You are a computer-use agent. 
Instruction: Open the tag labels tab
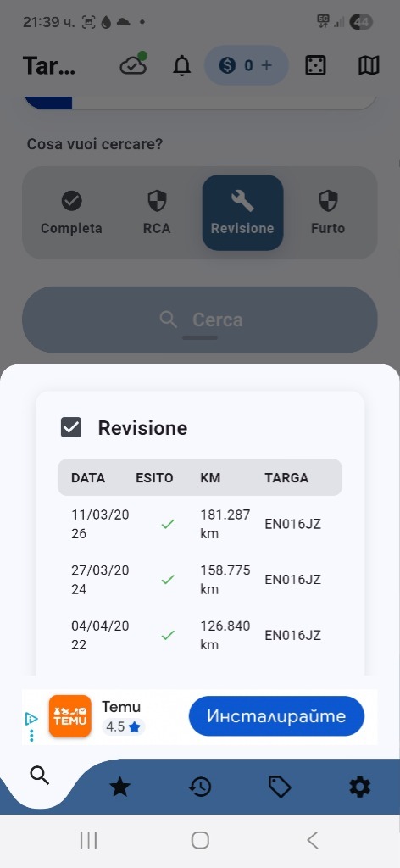pyautogui.click(x=280, y=787)
